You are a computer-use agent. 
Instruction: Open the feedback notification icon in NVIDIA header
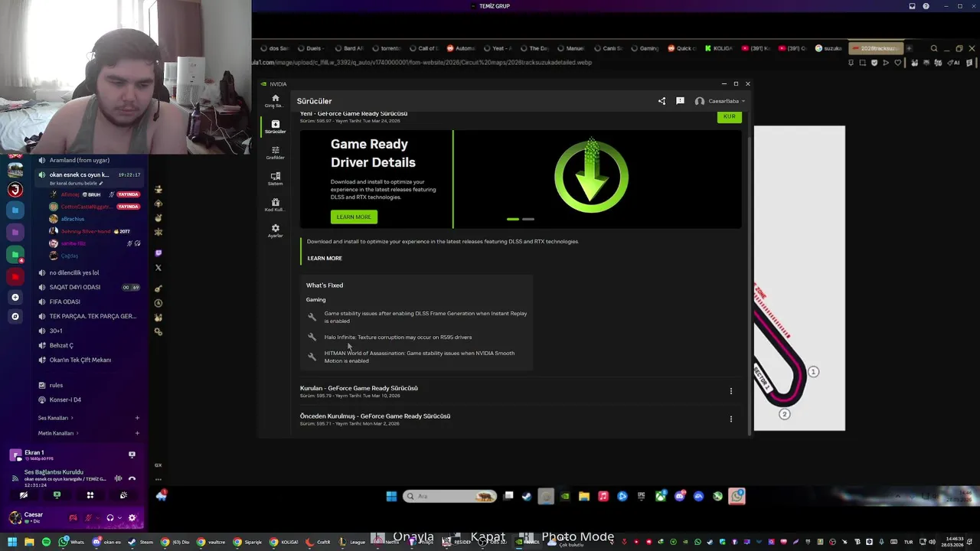click(x=680, y=101)
